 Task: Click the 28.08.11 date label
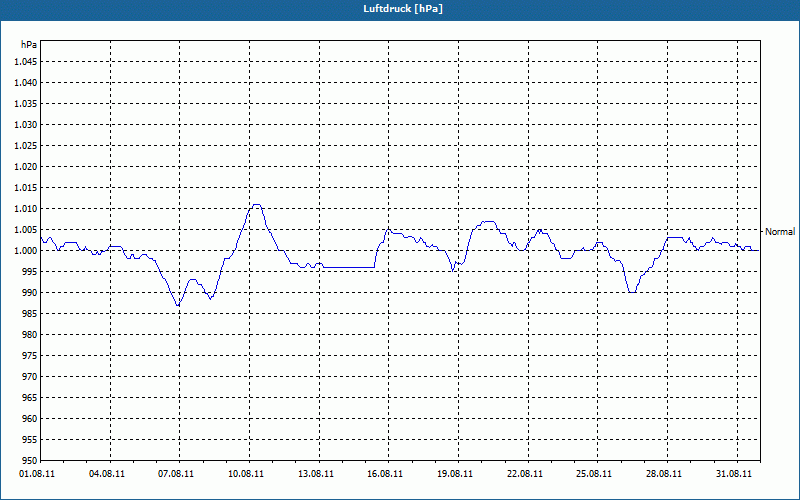pos(664,474)
